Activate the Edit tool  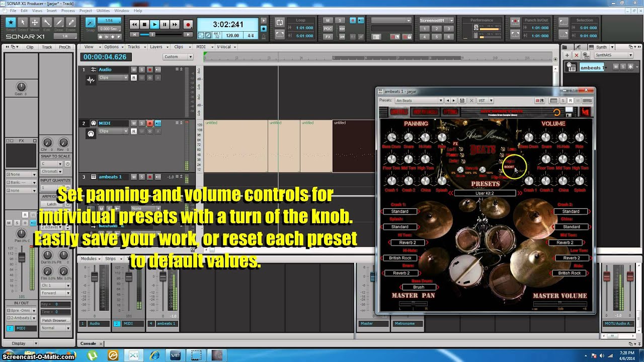tap(47, 23)
